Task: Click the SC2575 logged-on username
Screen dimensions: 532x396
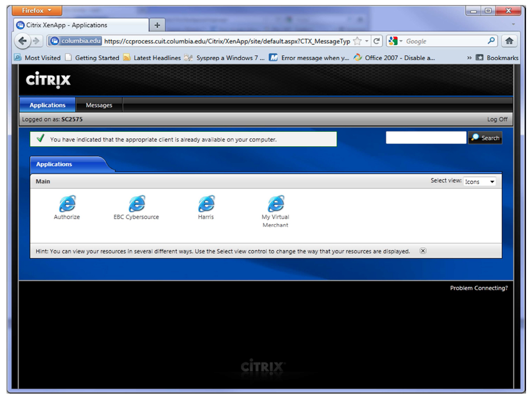Action: 72,119
